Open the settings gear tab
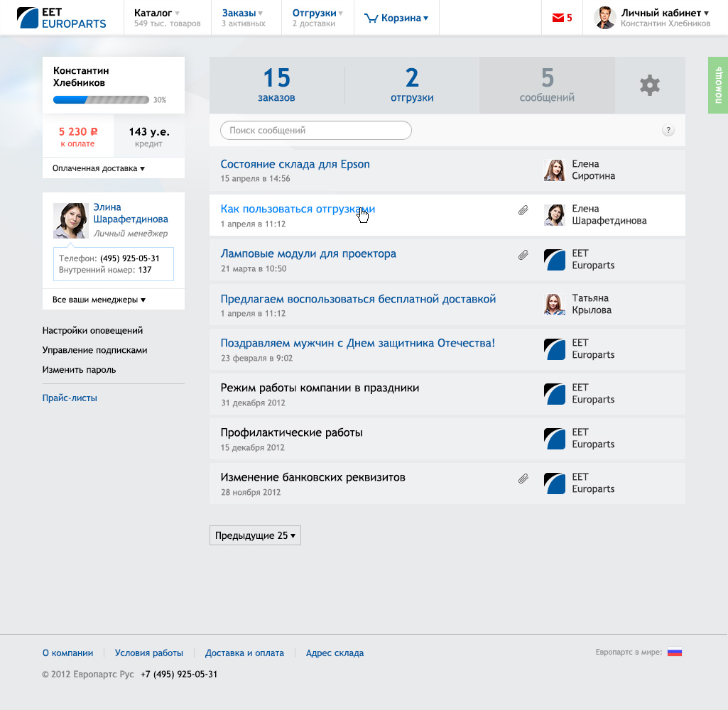The height and width of the screenshot is (710, 728). click(x=649, y=86)
